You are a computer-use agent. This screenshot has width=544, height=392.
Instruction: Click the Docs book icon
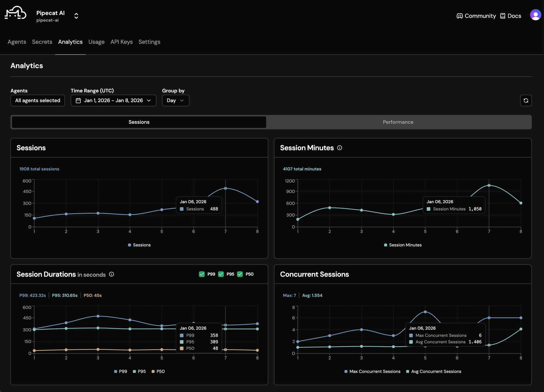click(x=503, y=16)
